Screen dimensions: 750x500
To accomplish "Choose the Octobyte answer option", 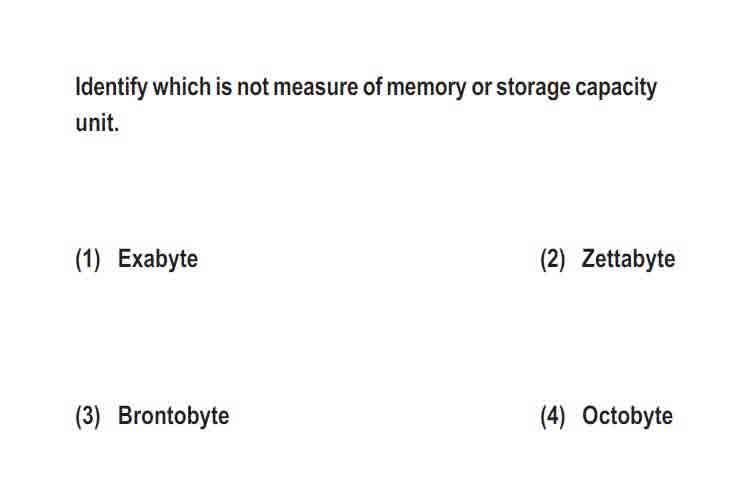I will pyautogui.click(x=627, y=415).
